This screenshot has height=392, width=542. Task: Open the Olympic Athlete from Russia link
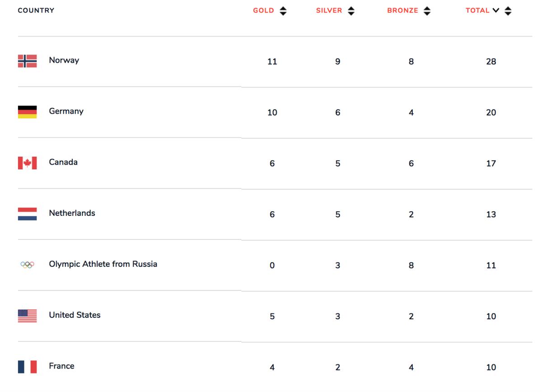[103, 264]
